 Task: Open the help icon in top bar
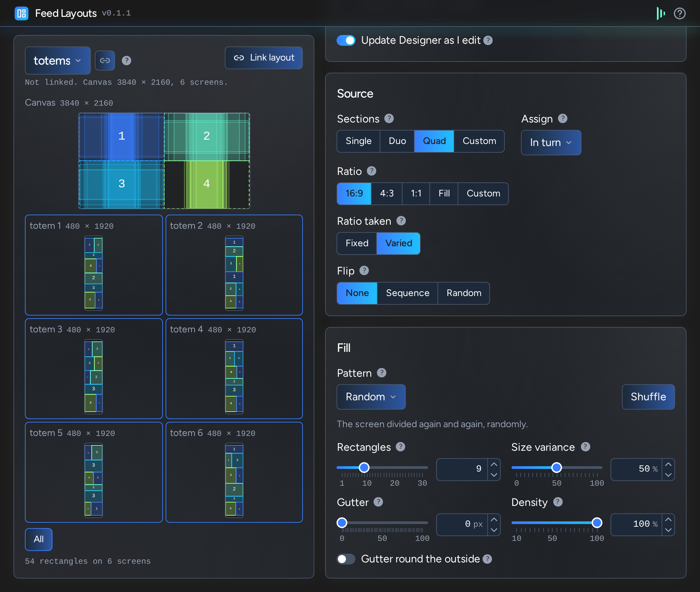(x=679, y=13)
